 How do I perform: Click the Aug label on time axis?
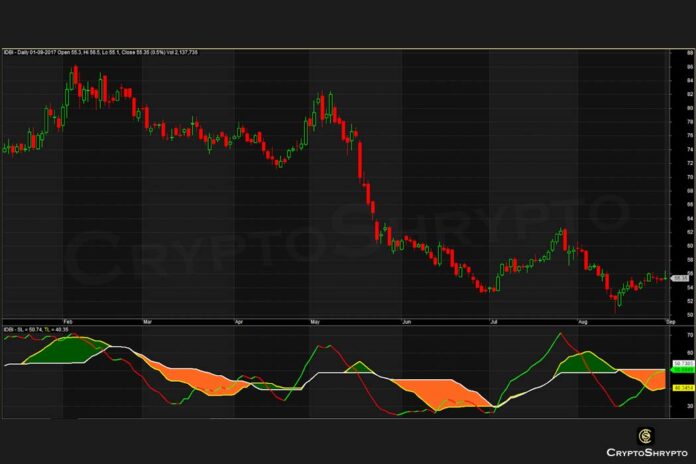pos(582,321)
